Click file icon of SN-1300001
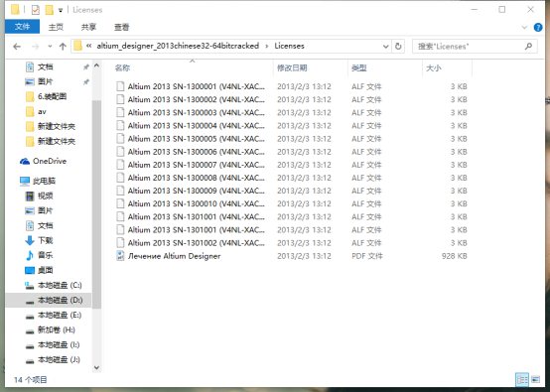This screenshot has height=392, width=550. pos(120,86)
